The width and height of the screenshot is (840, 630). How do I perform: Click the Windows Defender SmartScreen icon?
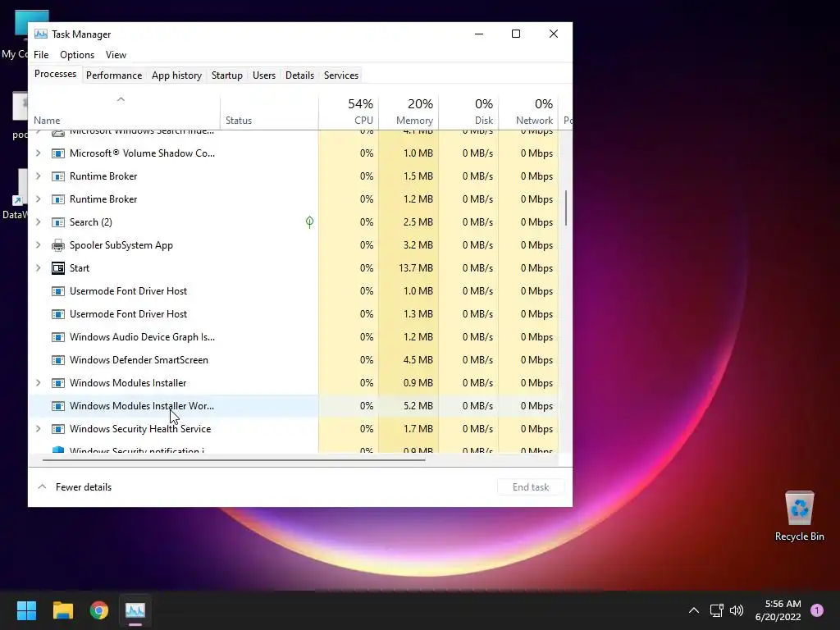click(x=58, y=360)
